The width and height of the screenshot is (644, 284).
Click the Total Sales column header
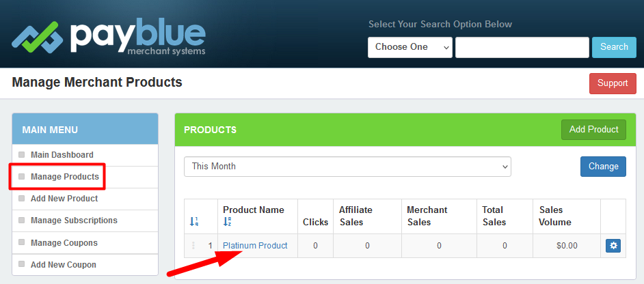click(494, 216)
